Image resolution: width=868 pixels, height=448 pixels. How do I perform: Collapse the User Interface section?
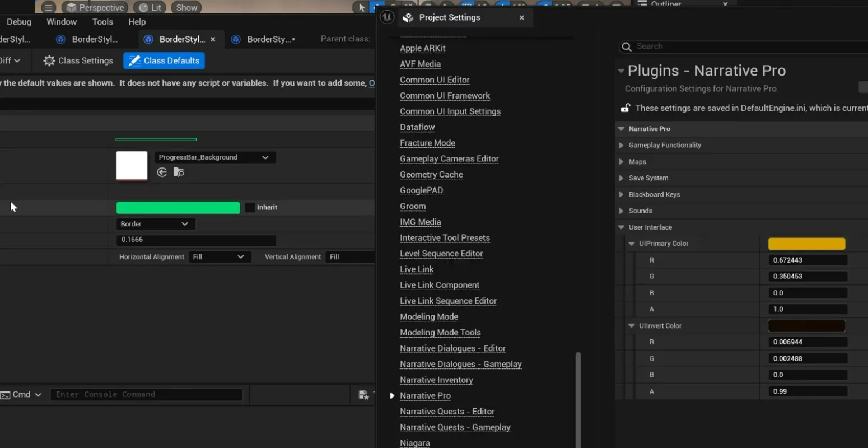pos(621,227)
